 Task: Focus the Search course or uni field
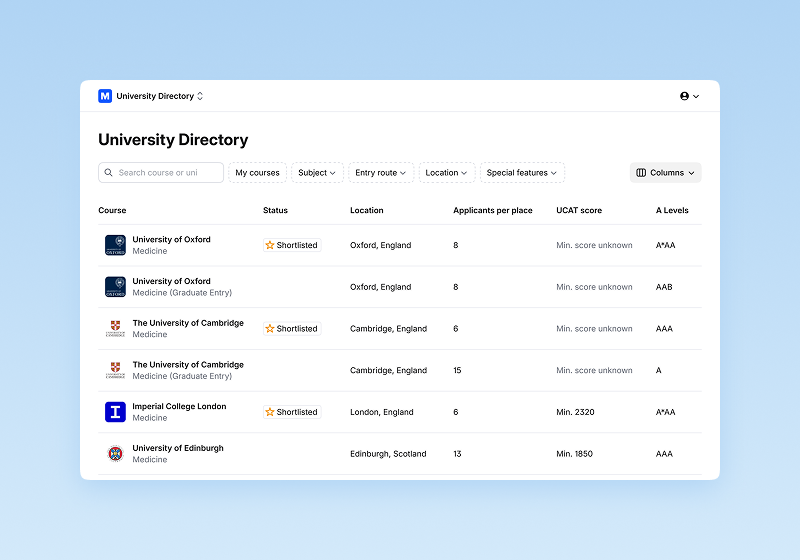(161, 172)
